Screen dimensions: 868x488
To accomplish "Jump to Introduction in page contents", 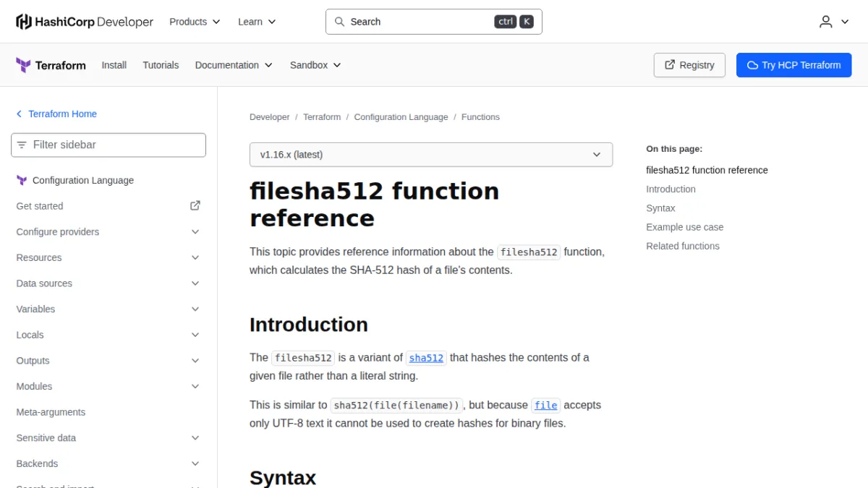I will (671, 189).
